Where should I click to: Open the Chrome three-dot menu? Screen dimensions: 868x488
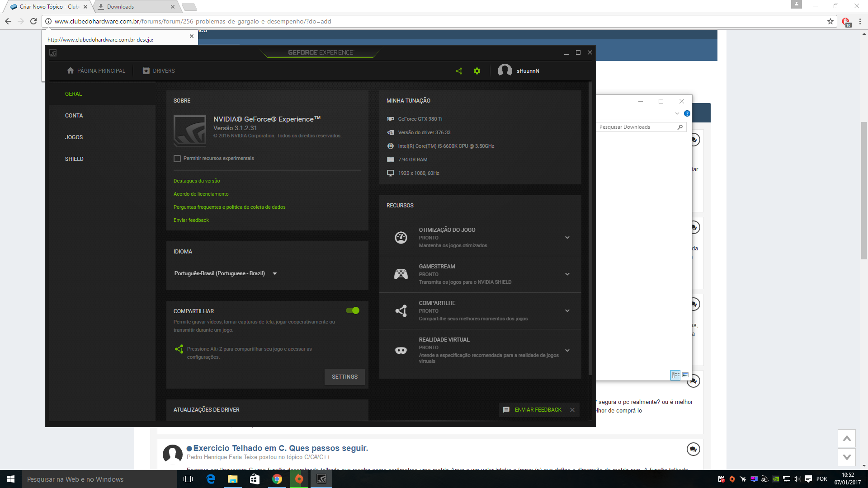pyautogui.click(x=860, y=21)
